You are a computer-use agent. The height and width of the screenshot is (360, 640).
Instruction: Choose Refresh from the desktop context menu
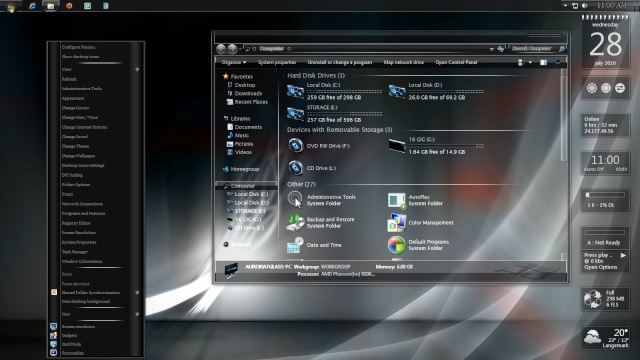point(69,79)
